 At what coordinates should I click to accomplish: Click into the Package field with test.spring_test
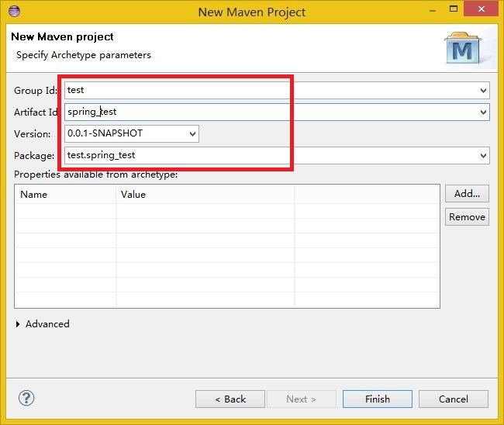[x=277, y=156]
